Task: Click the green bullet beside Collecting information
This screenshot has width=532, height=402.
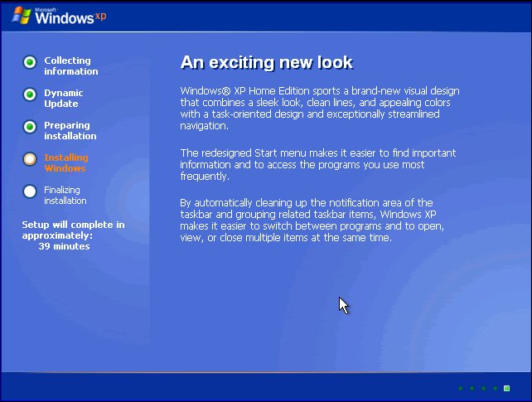Action: [x=30, y=62]
